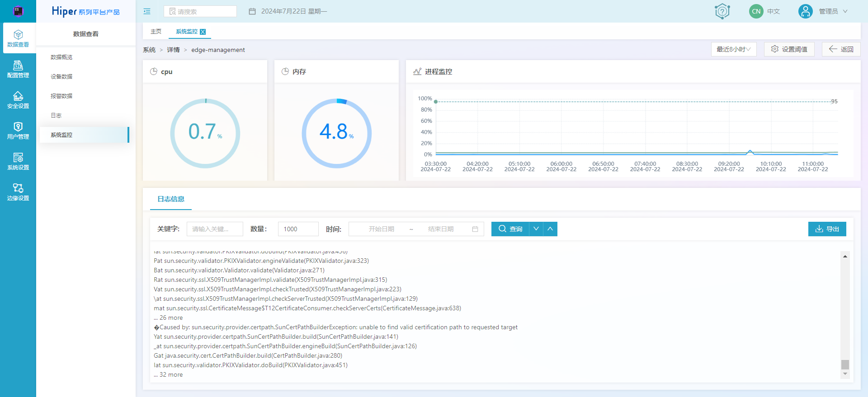
Task: Close the 系统监控 tab
Action: click(x=203, y=32)
